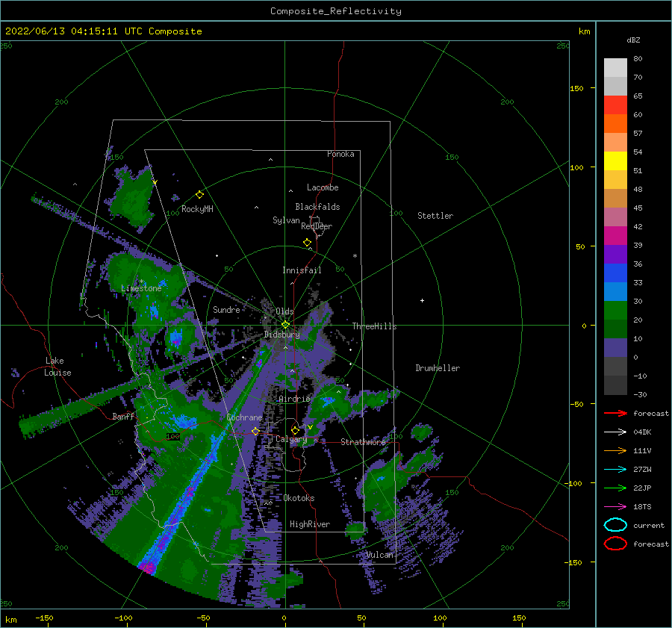Select the Sylvan label
Screen dimensions: 672x628
pyautogui.click(x=286, y=220)
